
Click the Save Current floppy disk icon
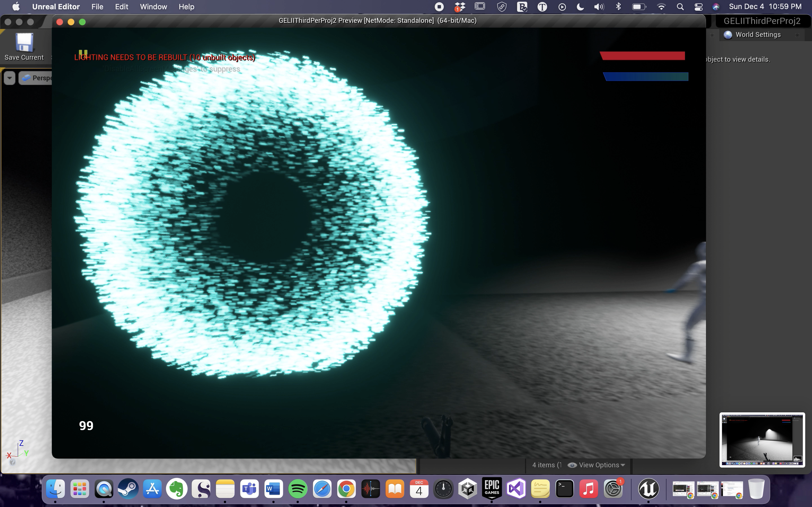24,43
